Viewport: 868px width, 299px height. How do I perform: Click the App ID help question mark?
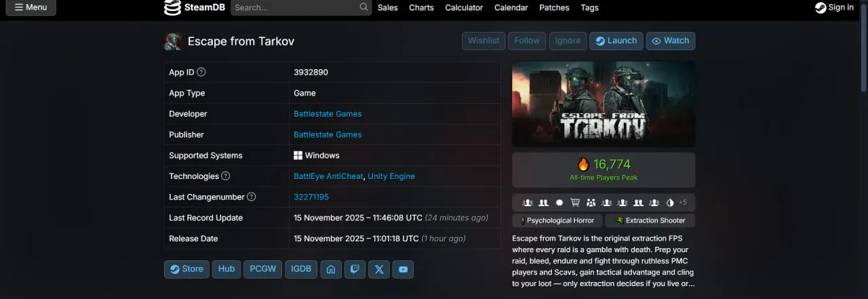pyautogui.click(x=201, y=73)
